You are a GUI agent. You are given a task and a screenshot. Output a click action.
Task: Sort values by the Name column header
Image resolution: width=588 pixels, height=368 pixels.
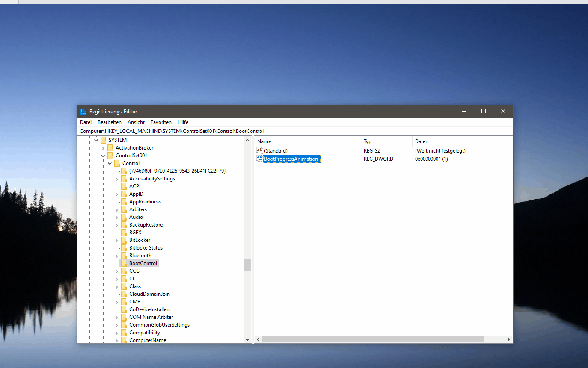[308, 141]
